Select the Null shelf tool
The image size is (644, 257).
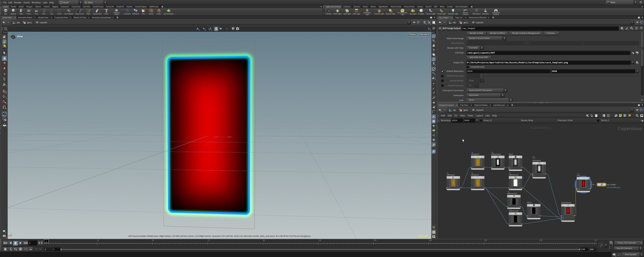coord(44,11)
